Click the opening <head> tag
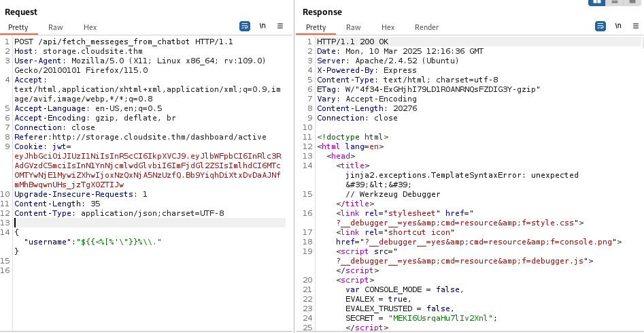 coord(341,156)
